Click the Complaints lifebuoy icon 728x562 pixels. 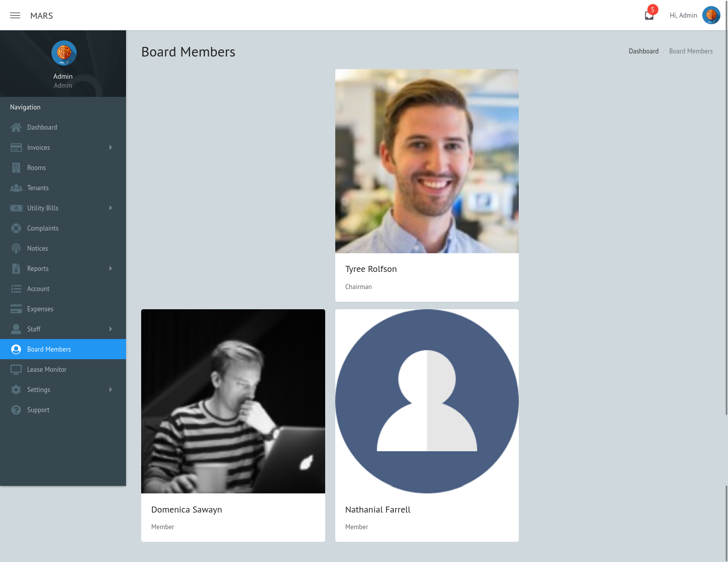[x=16, y=229]
